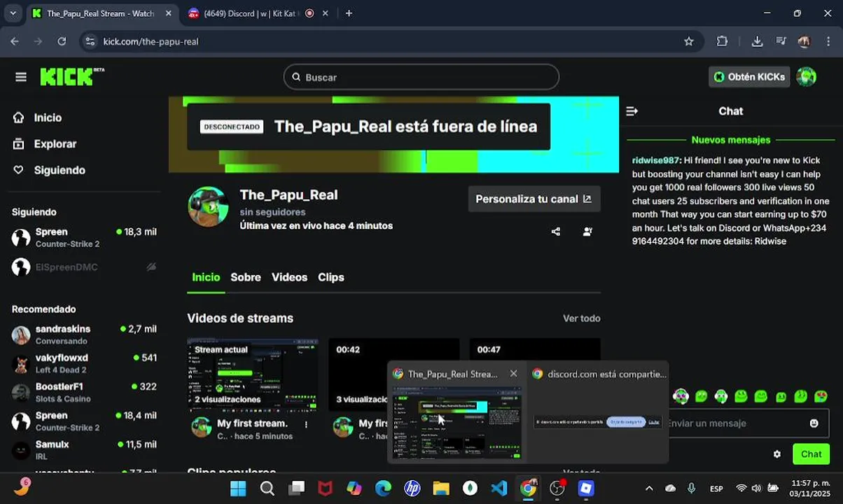The width and height of the screenshot is (843, 504).
Task: Open the user avatar menu at top right
Action: click(807, 77)
